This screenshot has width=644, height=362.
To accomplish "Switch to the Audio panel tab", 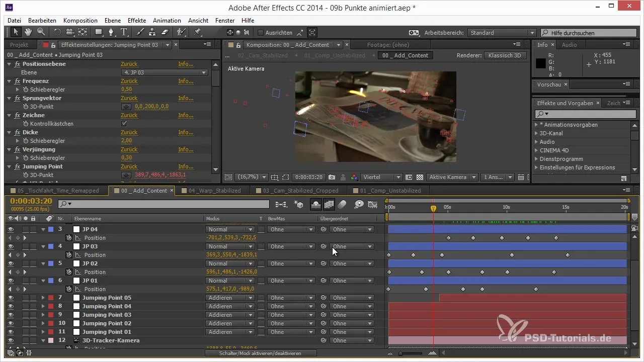I will [570, 45].
